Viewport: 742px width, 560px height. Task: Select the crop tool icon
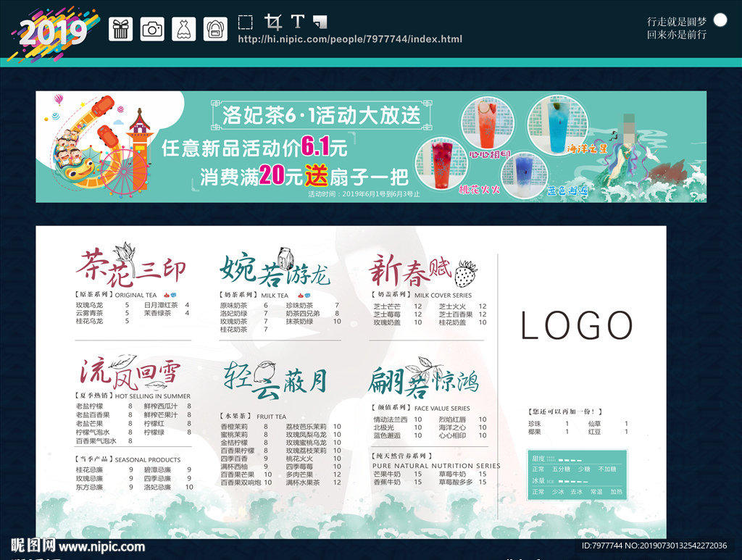click(272, 22)
